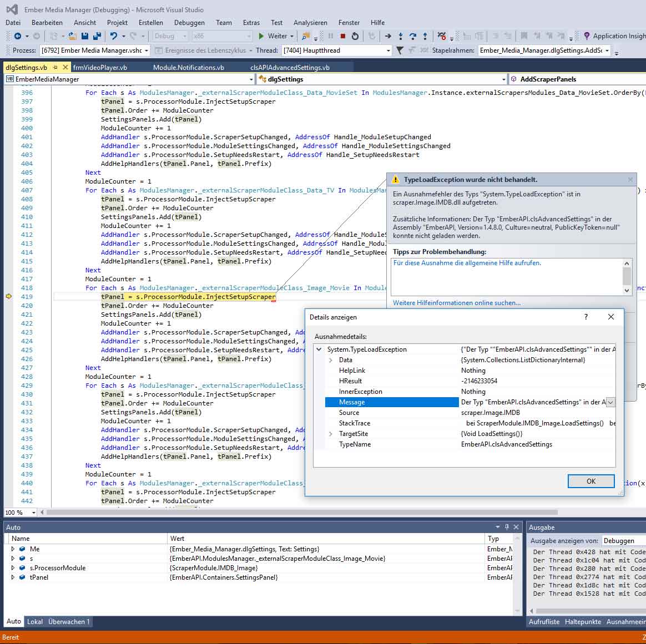Click Show Next Statement arrow icon
The image size is (646, 644).
[388, 36]
